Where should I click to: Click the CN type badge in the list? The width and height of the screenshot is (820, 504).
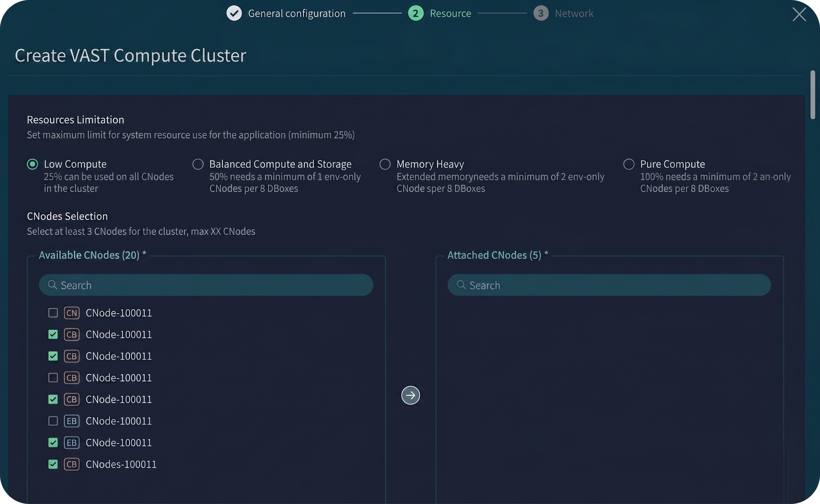(72, 313)
